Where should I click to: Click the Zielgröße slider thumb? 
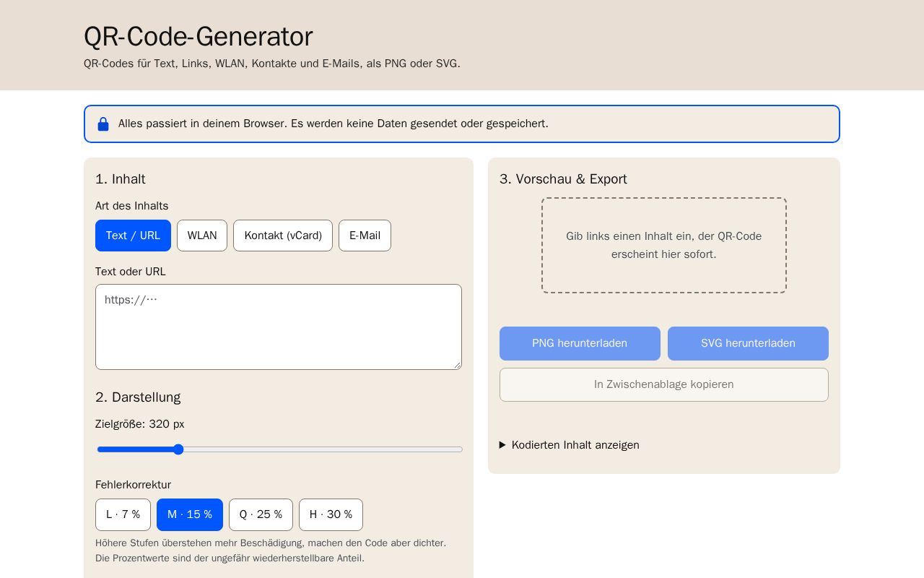pyautogui.click(x=178, y=449)
